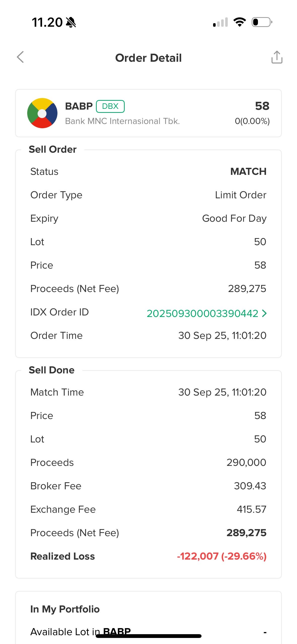This screenshot has height=644, width=297.
Task: Open the IDX Order ID chevron
Action: (264, 313)
